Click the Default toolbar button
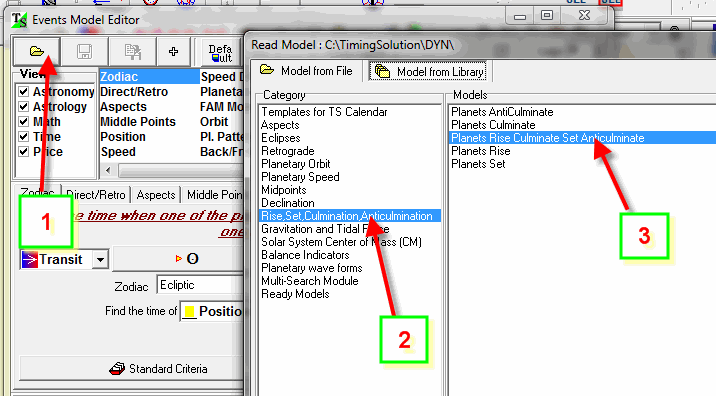Image resolution: width=716 pixels, height=396 pixels. coord(220,53)
